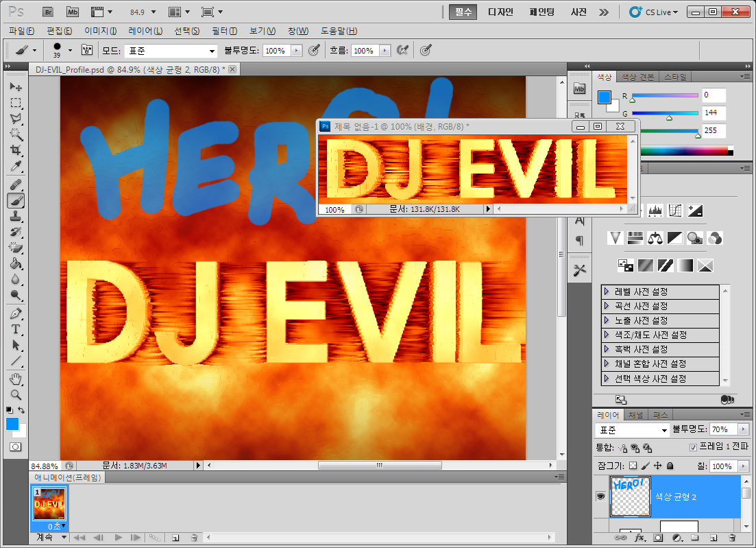Open the CS Live menu
Screen dimensions: 756x548
click(x=655, y=12)
